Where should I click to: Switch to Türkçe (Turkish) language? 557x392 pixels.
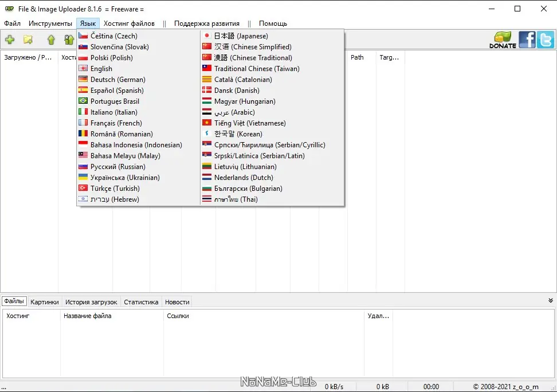coord(139,189)
